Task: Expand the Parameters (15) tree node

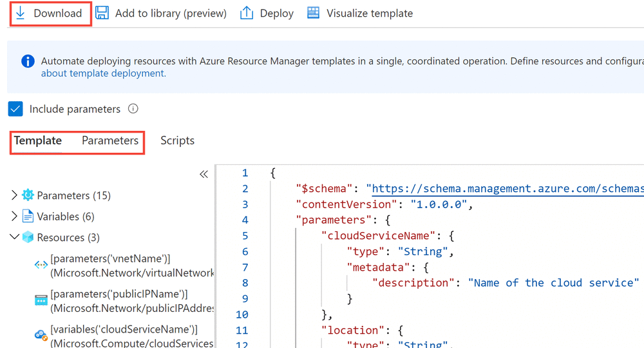Action: (15, 195)
